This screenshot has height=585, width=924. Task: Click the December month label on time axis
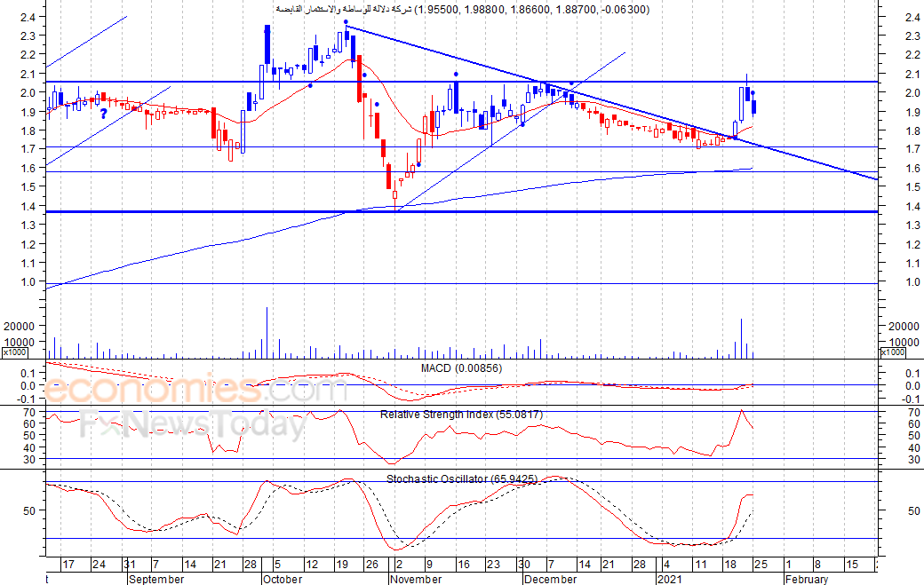550,579
